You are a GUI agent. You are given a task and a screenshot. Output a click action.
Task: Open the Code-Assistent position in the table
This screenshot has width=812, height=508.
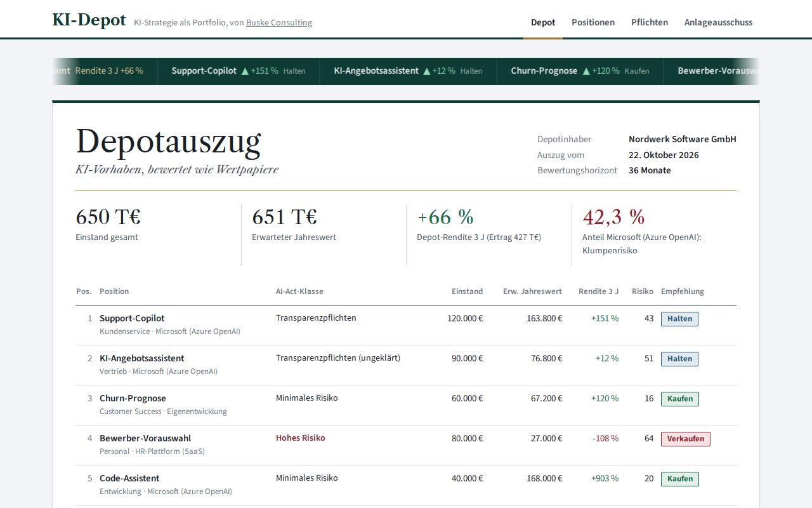pyautogui.click(x=129, y=478)
